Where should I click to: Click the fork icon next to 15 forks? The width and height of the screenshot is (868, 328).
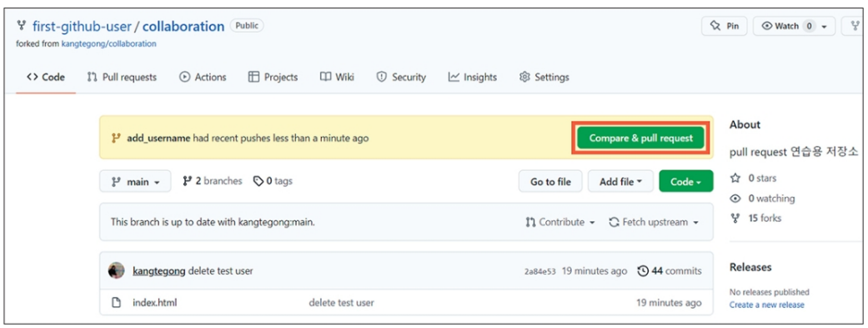735,219
